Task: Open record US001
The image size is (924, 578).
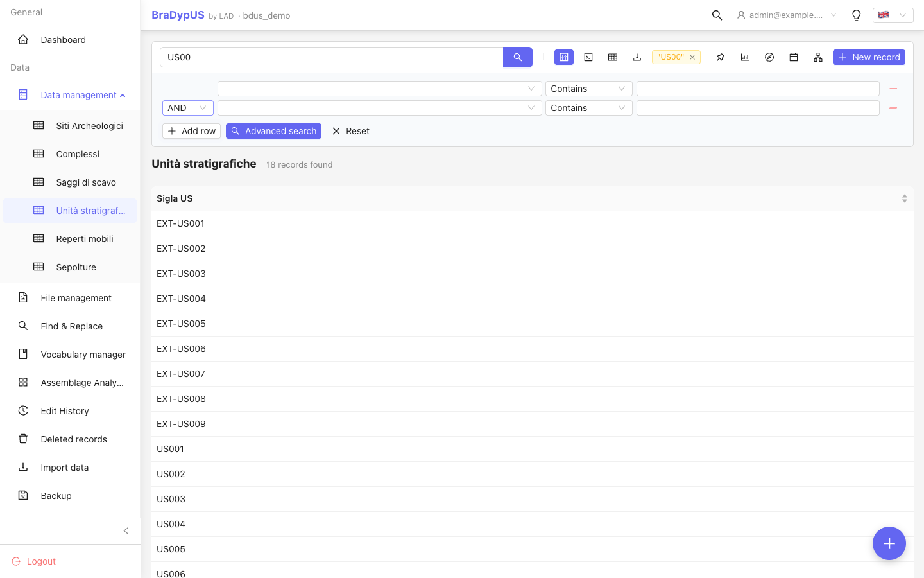Action: click(533, 449)
